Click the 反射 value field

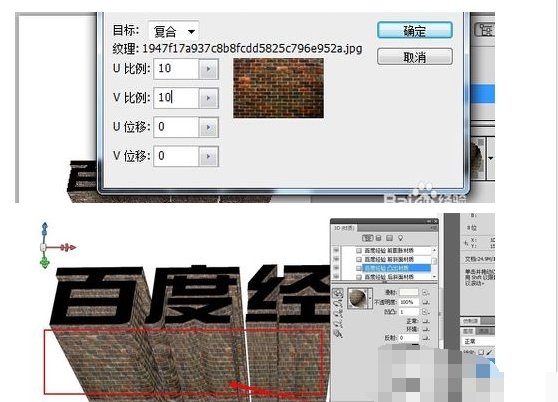(x=409, y=338)
